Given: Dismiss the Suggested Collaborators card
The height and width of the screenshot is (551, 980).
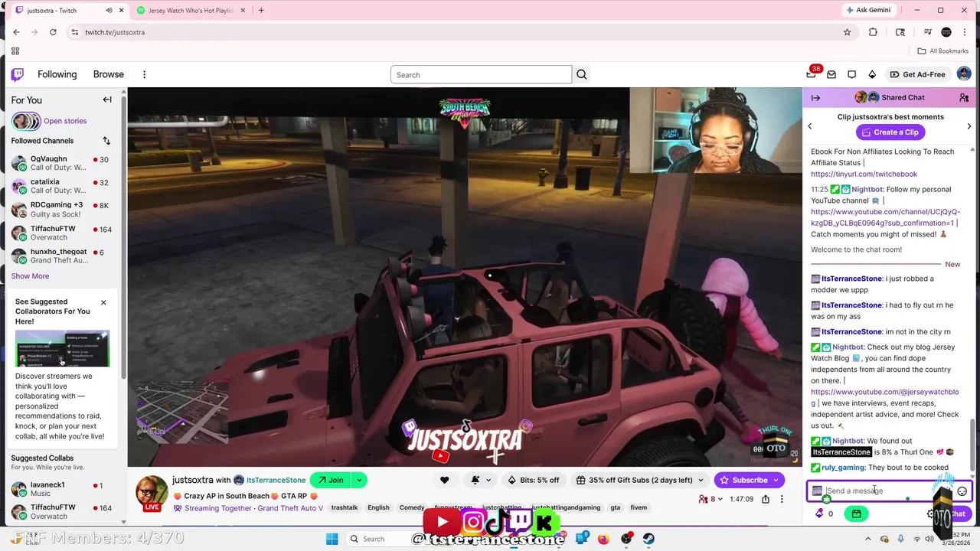Looking at the screenshot, I should (x=103, y=302).
